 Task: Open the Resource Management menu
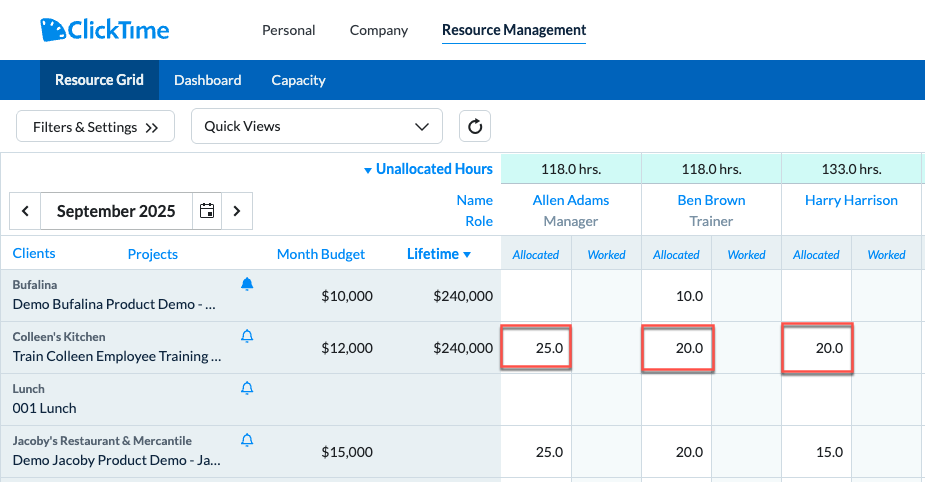click(x=514, y=30)
